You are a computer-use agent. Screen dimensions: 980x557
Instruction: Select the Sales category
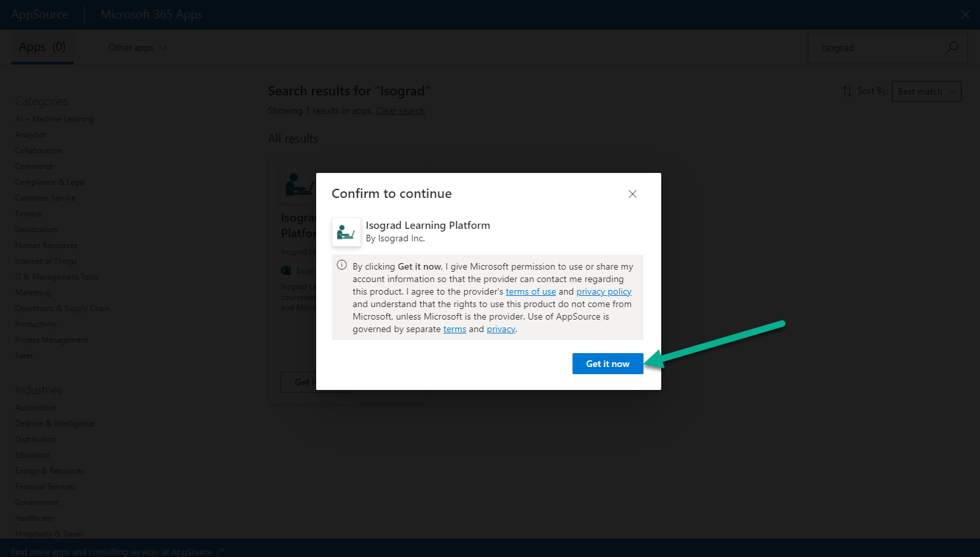pyautogui.click(x=24, y=356)
